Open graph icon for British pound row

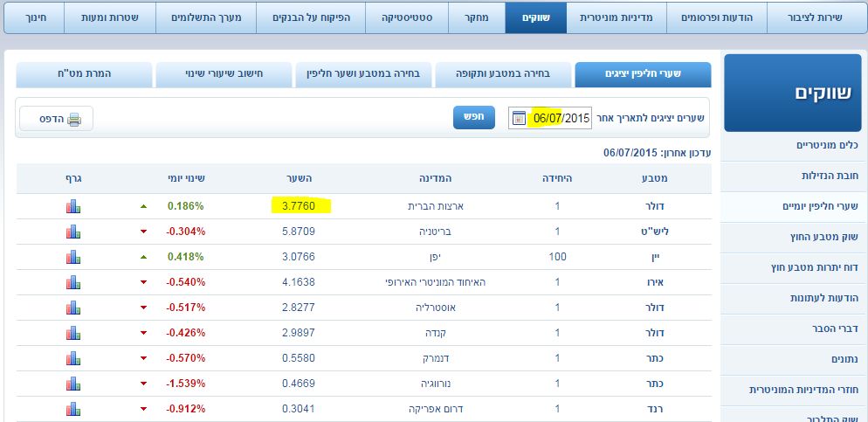(x=72, y=232)
